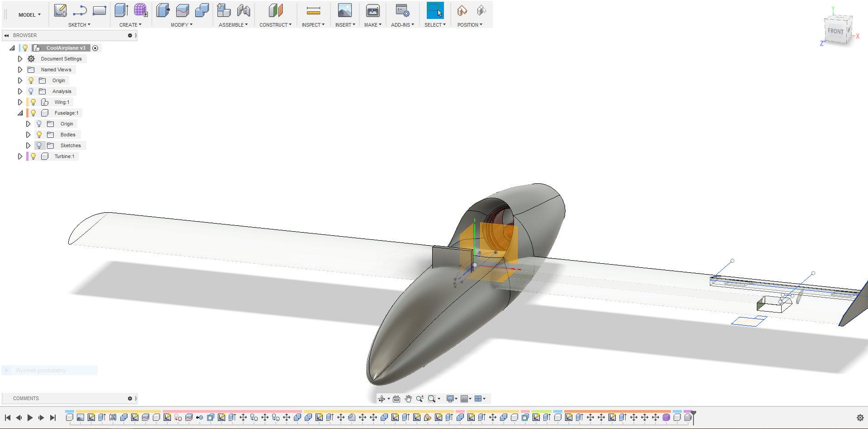Viewport: 868px width, 429px height.
Task: Expand the COMMENTS panel
Action: (130, 398)
